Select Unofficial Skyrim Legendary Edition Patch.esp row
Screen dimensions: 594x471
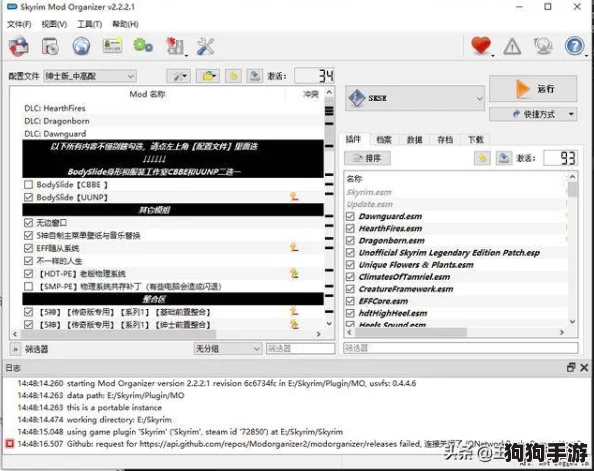click(x=456, y=252)
